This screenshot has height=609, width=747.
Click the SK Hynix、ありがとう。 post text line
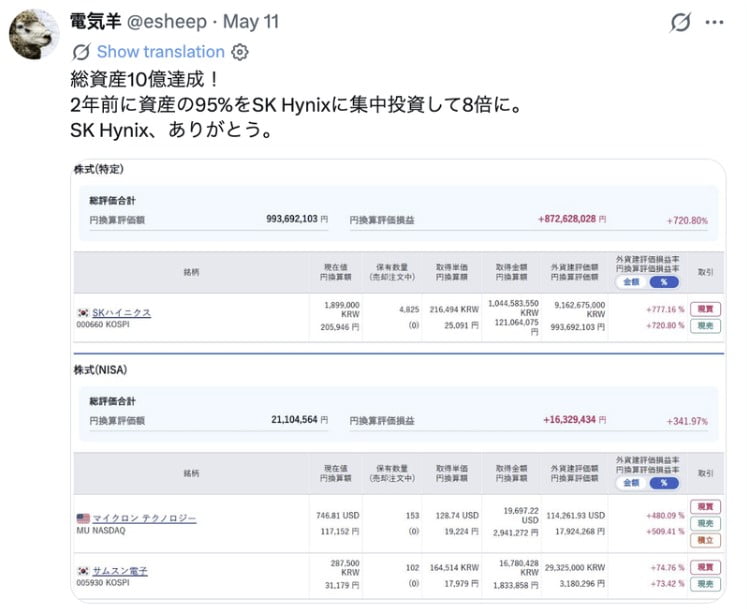(171, 130)
